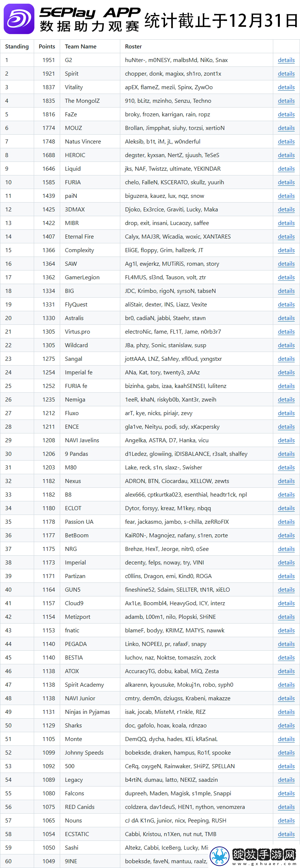This screenshot has height=868, width=300.
Task: Open details link for G2
Action: coord(286,60)
